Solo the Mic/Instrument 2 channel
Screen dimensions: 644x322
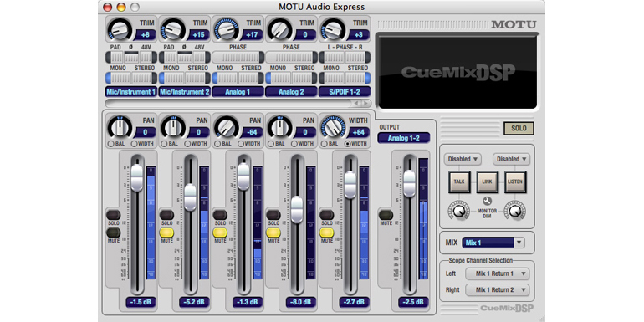coord(166,215)
